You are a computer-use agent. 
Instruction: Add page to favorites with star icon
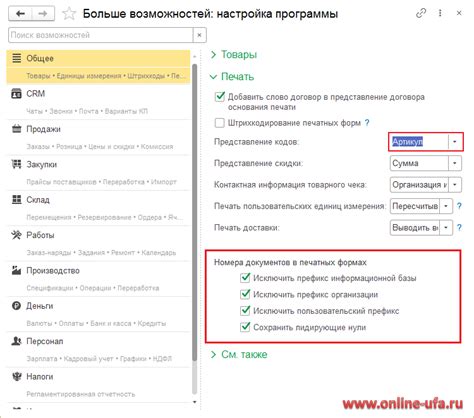(69, 14)
